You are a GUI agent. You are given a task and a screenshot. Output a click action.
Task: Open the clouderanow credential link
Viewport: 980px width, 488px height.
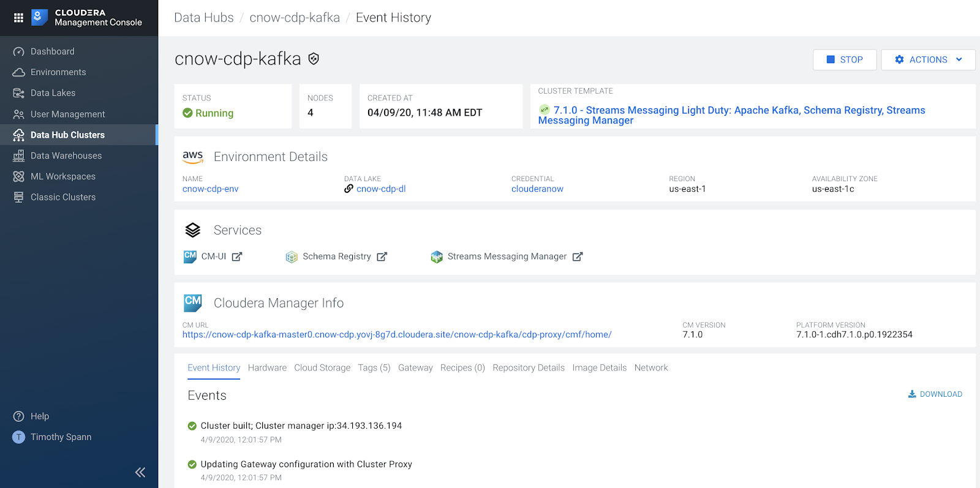pyautogui.click(x=537, y=189)
